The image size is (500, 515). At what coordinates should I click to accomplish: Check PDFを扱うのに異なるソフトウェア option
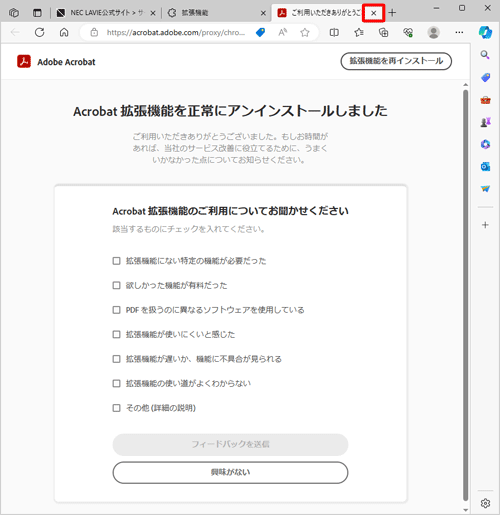116,310
